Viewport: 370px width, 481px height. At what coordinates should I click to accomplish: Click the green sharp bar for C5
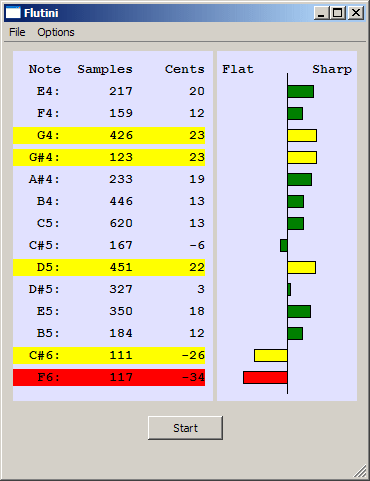[296, 224]
